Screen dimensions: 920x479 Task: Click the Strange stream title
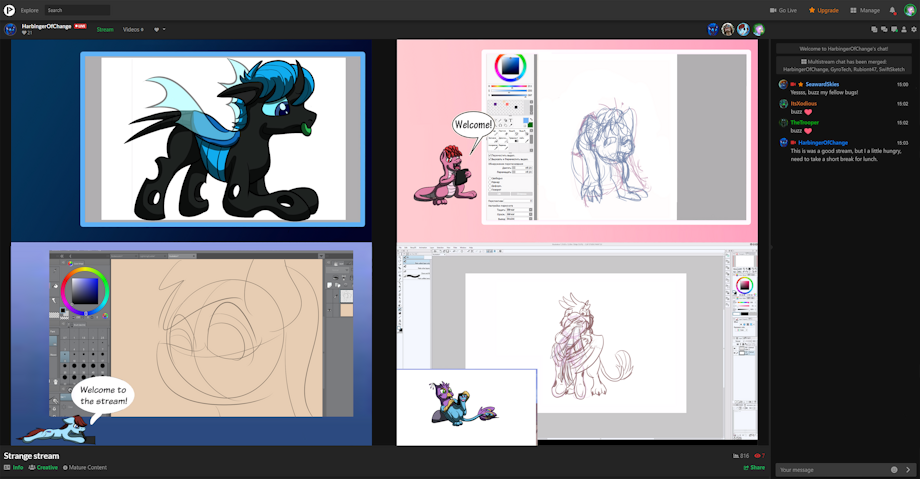click(x=32, y=456)
